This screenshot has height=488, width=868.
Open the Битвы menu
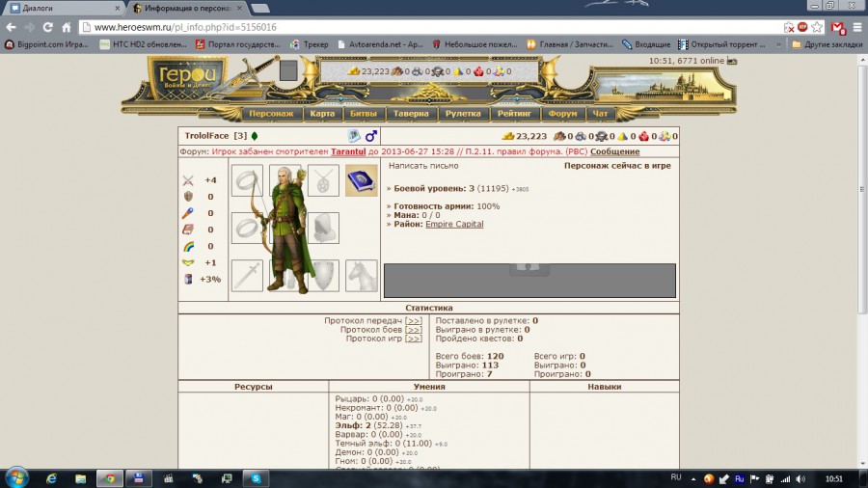point(364,114)
